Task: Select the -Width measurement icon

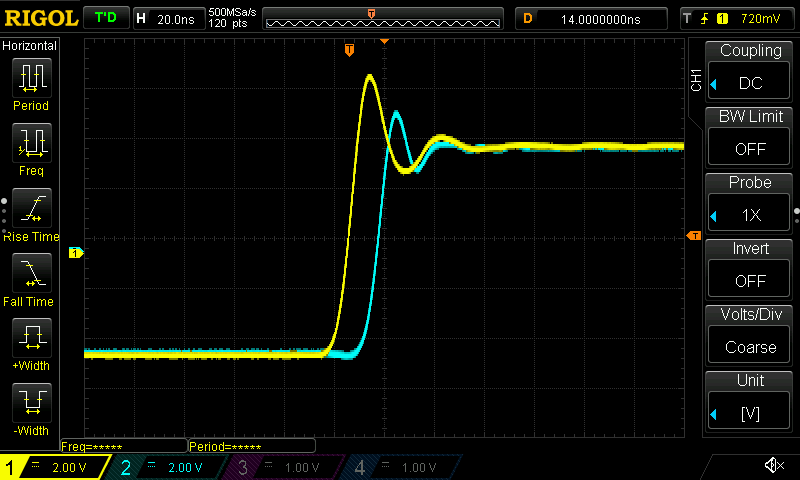Action: [x=32, y=402]
